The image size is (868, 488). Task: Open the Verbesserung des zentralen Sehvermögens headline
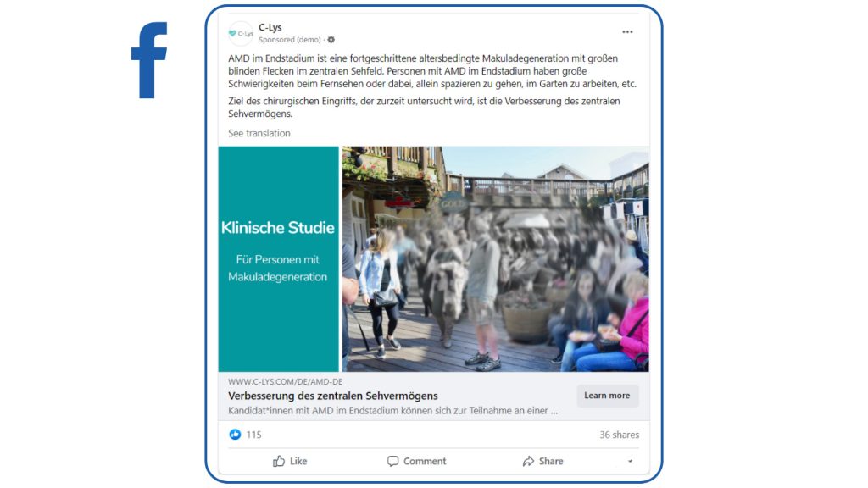[x=332, y=396]
